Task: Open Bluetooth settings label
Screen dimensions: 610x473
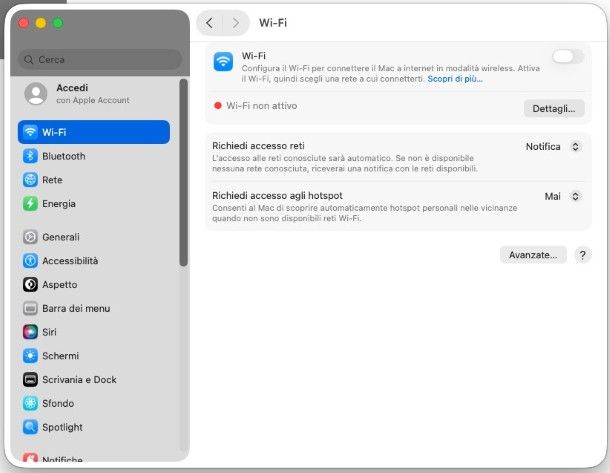Action: point(64,156)
